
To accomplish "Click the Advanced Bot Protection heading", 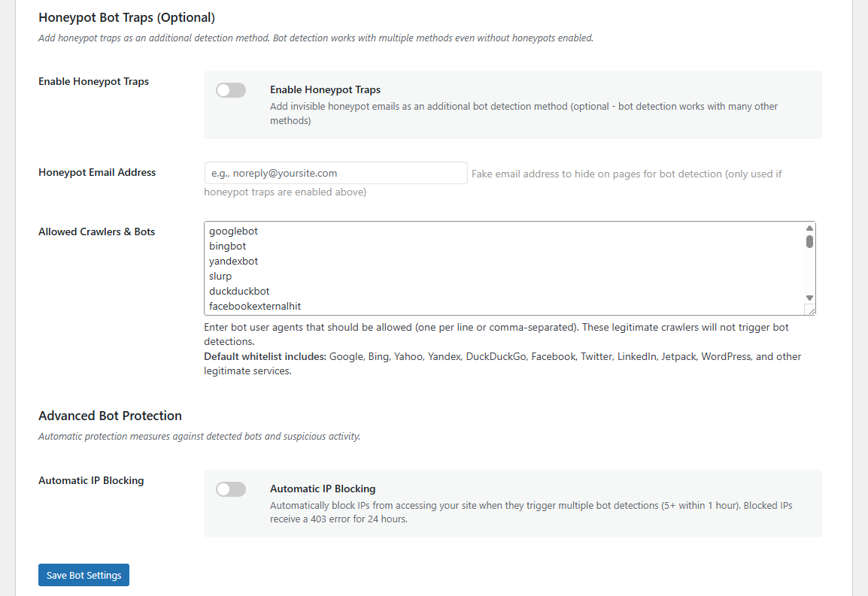I will [110, 416].
